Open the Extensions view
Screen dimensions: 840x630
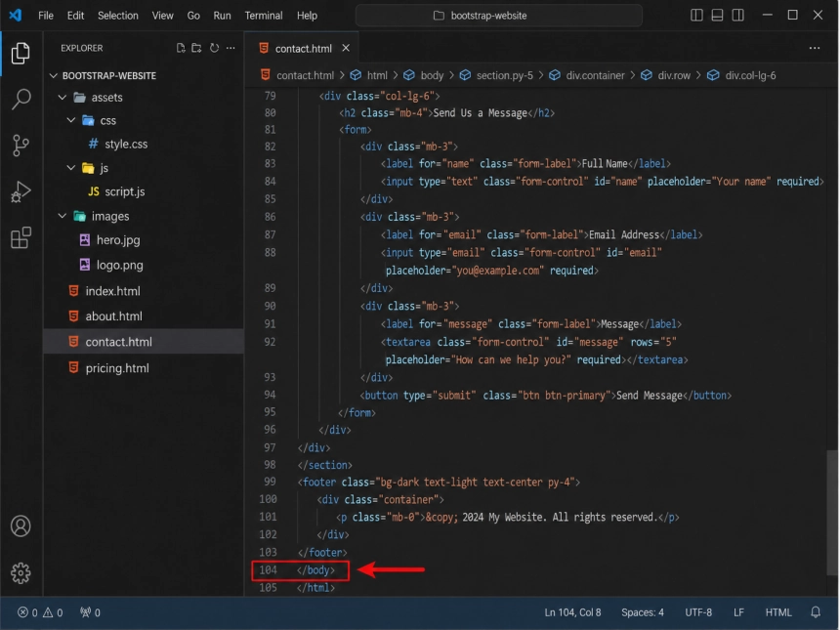(x=21, y=238)
